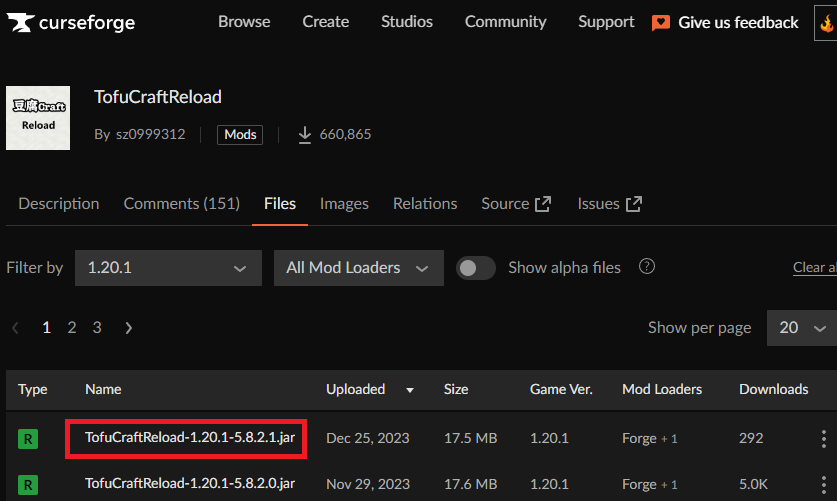Click the Give us feedback icon
837x501 pixels.
(x=660, y=23)
